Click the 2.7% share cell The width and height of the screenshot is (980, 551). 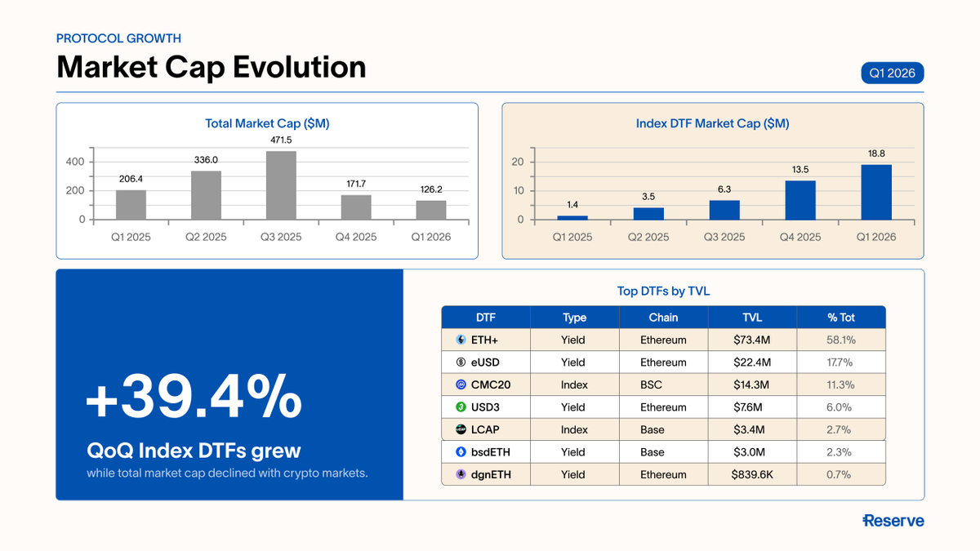[x=840, y=429]
